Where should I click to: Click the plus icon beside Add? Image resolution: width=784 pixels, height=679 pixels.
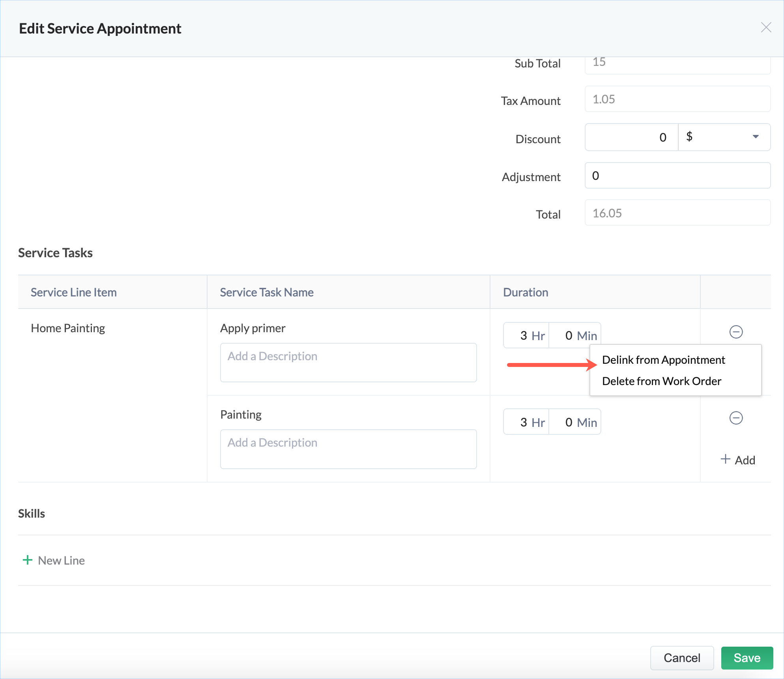coord(725,459)
